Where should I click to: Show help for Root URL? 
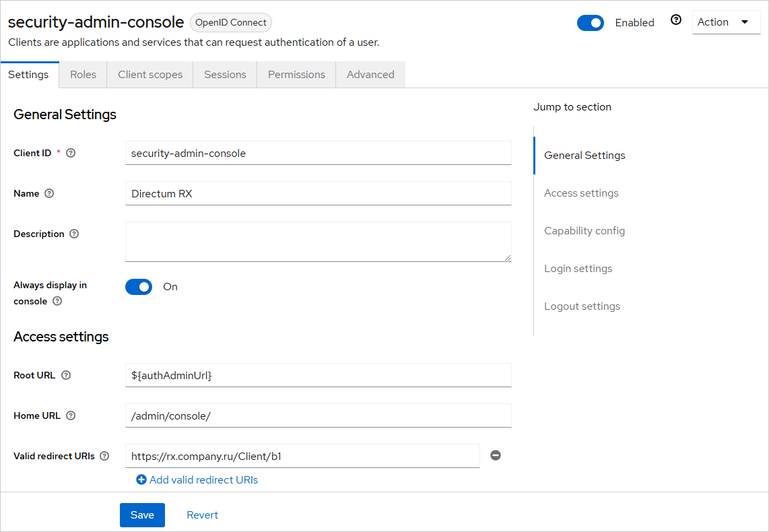click(x=66, y=375)
